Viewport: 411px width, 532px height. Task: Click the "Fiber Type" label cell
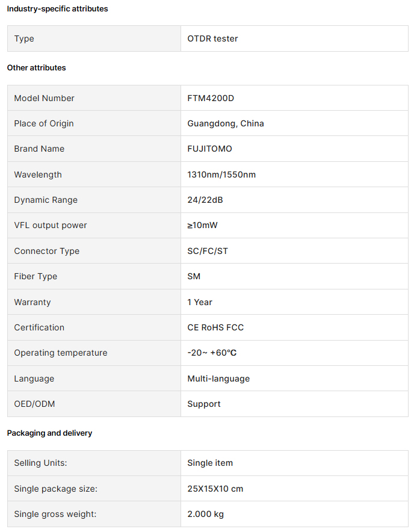tap(36, 276)
